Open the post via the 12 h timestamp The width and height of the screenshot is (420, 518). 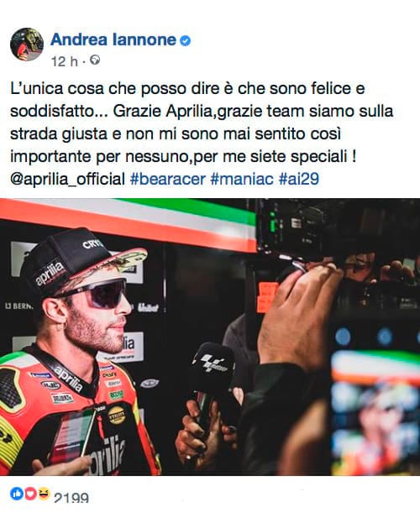[x=65, y=61]
